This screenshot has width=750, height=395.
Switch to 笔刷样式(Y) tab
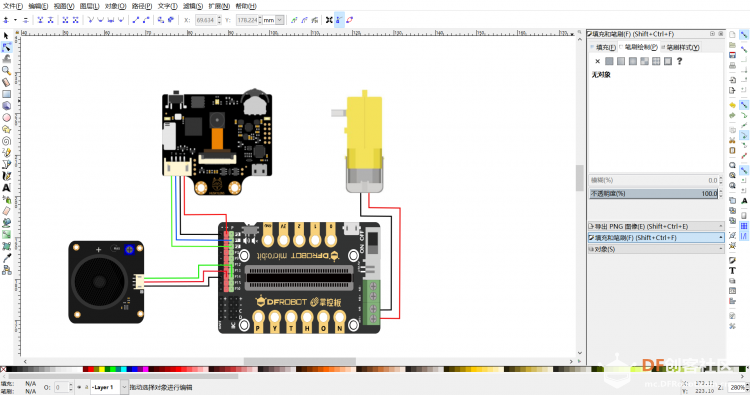click(x=681, y=47)
